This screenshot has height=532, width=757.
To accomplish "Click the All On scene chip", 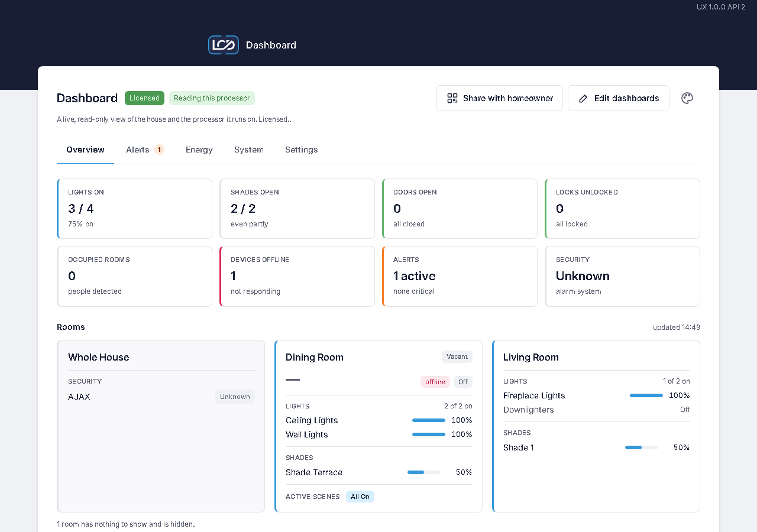I will [360, 497].
